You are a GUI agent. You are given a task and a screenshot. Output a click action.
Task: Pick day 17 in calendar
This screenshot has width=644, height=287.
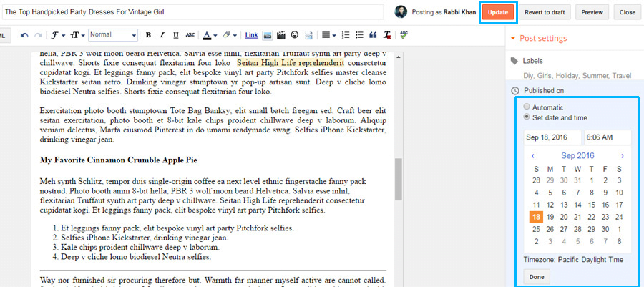click(x=619, y=205)
